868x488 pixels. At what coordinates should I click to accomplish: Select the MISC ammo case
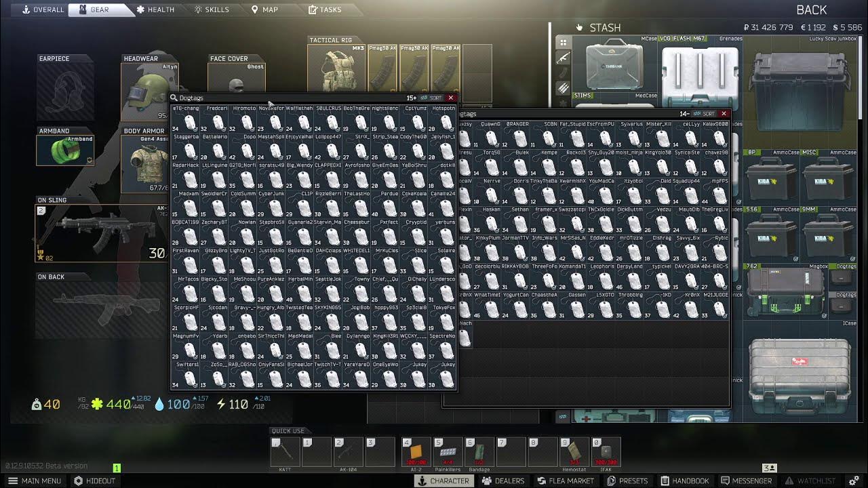tap(829, 178)
